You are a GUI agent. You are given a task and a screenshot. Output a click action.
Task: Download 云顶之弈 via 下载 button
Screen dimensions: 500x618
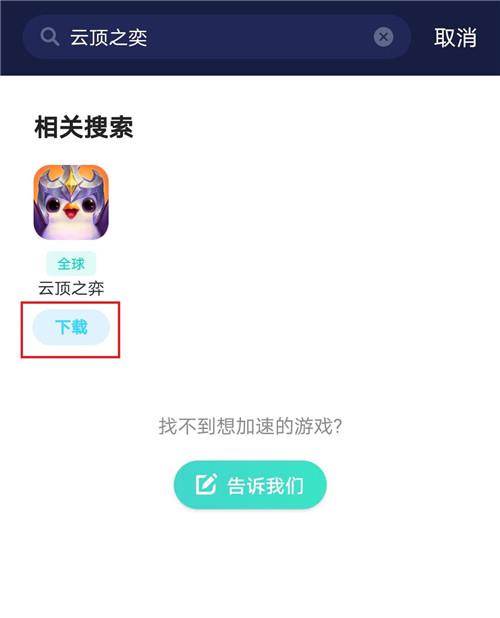click(x=71, y=328)
